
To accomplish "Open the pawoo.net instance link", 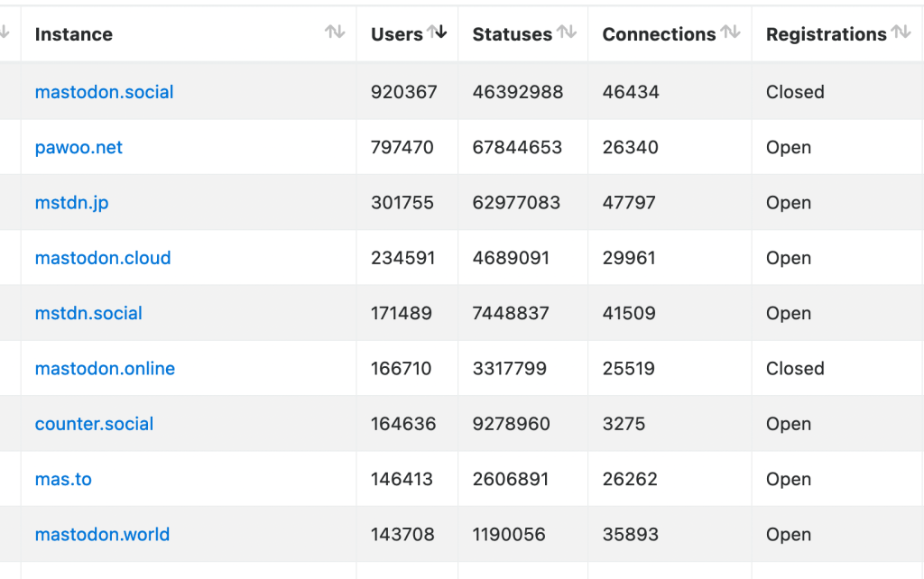I will [79, 147].
